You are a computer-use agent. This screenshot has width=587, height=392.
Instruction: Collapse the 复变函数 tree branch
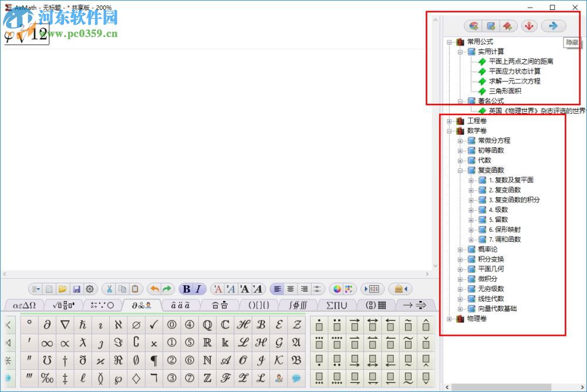pyautogui.click(x=461, y=170)
